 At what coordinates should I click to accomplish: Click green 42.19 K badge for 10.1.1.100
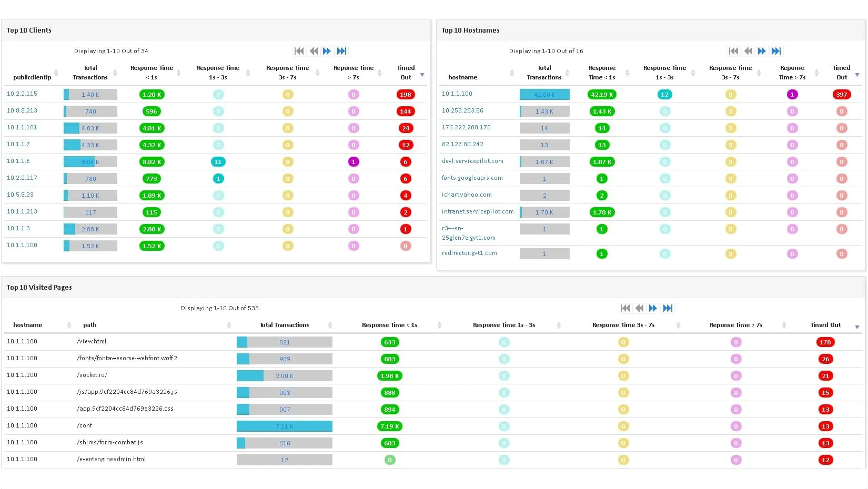tap(602, 95)
